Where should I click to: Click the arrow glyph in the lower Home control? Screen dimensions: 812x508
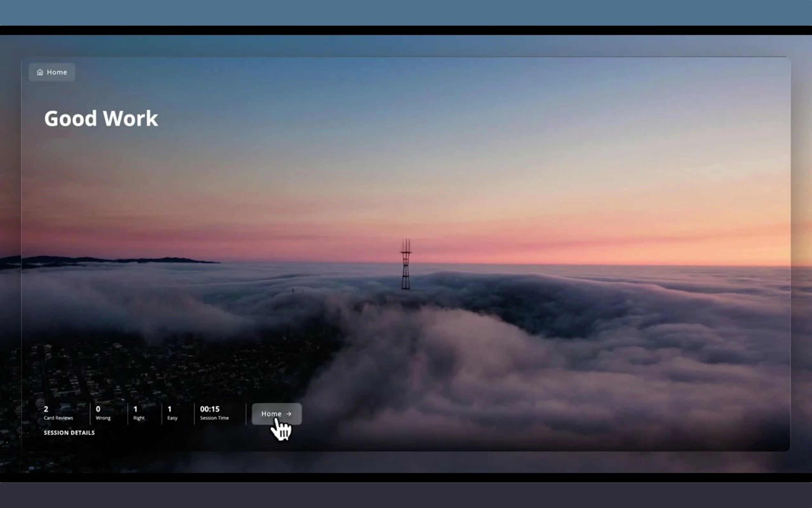tap(289, 414)
